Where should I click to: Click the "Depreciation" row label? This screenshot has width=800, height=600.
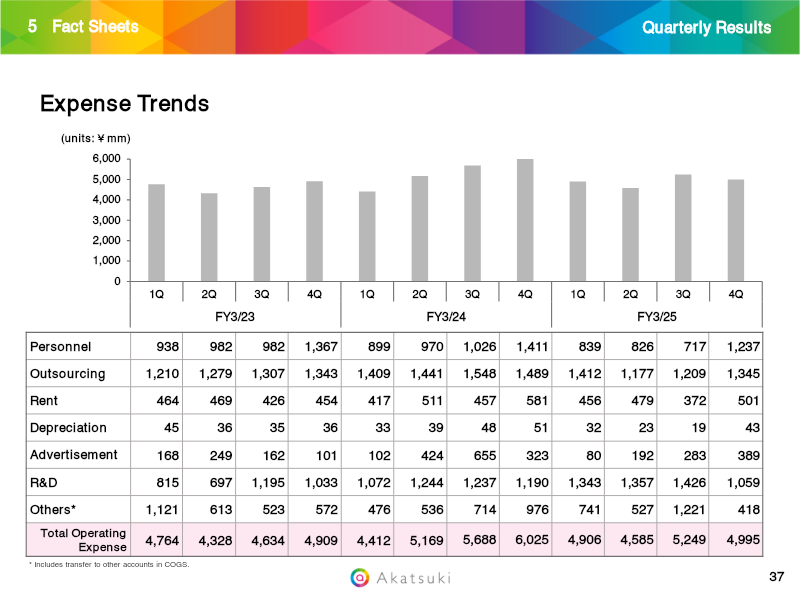click(68, 428)
